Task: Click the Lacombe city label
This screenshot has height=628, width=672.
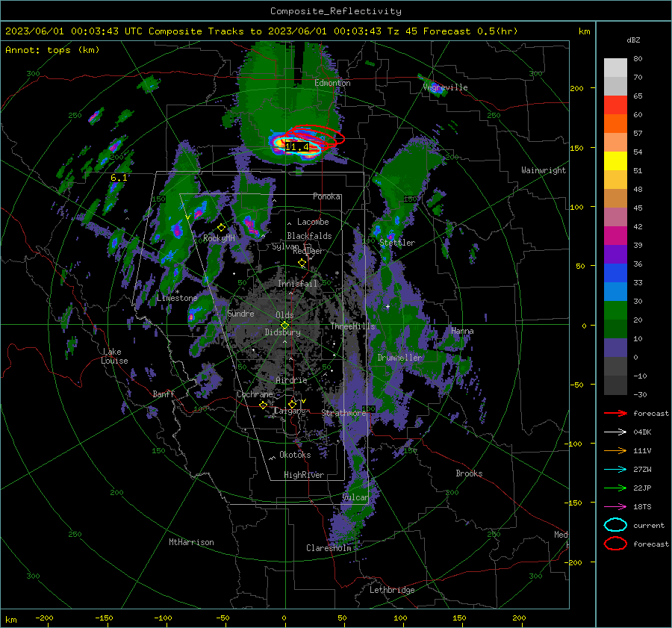Action: [x=313, y=222]
